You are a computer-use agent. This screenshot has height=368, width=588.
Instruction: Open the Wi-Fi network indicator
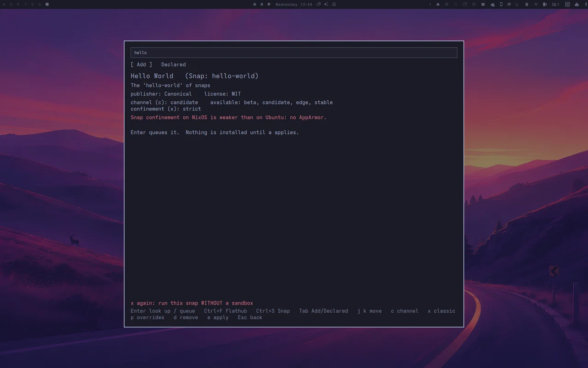click(536, 4)
